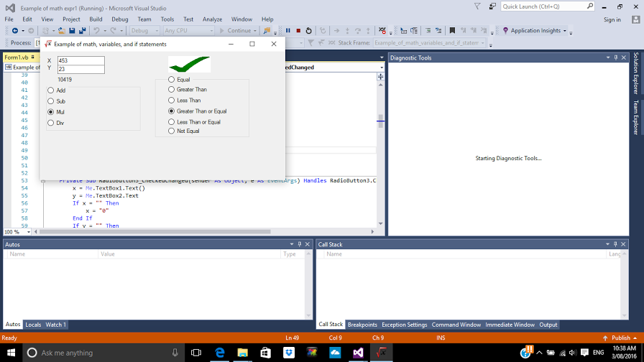Pin the Diagnostic Tools panel
This screenshot has width=644, height=362.
pos(616,58)
